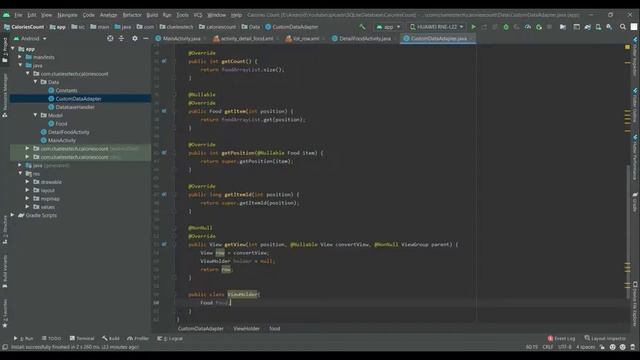640x360 pixels.
Task: Click ViewHolder in the editor breadcrumb bar
Action: tap(246, 329)
